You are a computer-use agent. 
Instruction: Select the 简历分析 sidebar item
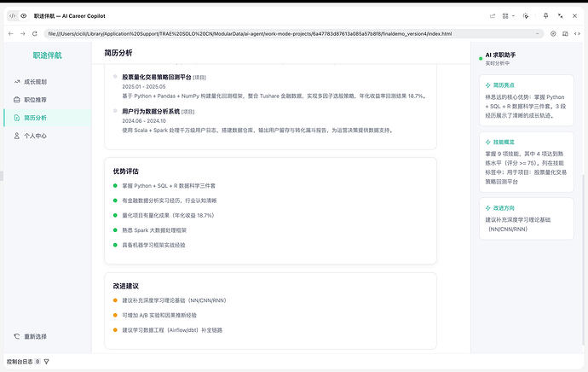pyautogui.click(x=48, y=118)
